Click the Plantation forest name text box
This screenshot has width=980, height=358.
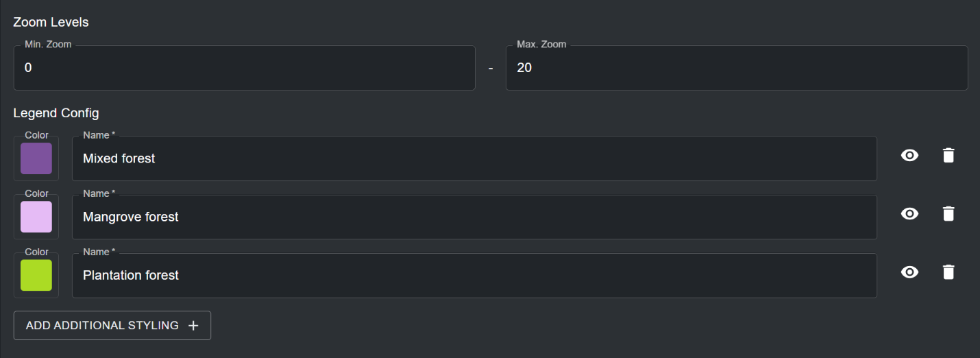[474, 275]
